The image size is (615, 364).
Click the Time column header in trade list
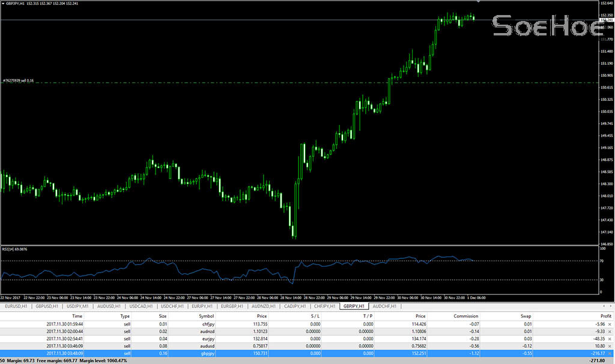(77, 316)
